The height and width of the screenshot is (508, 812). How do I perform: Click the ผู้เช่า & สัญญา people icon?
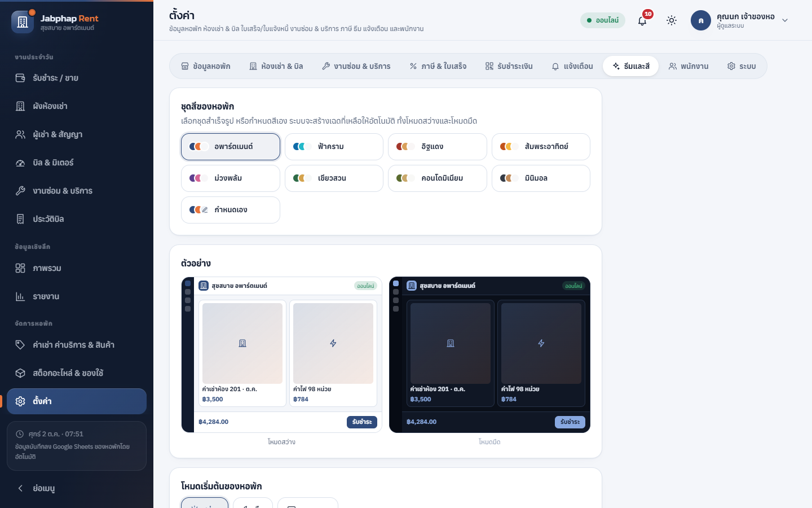20,134
